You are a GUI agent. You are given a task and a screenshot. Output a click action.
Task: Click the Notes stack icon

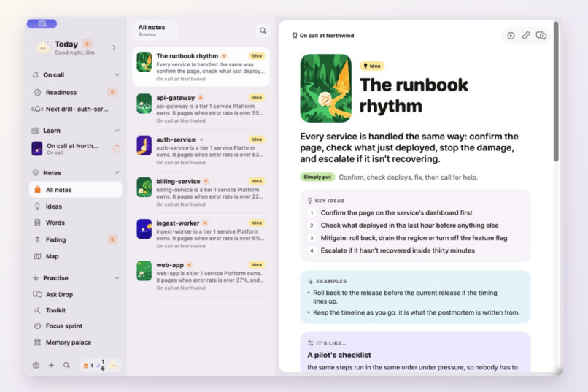click(36, 172)
